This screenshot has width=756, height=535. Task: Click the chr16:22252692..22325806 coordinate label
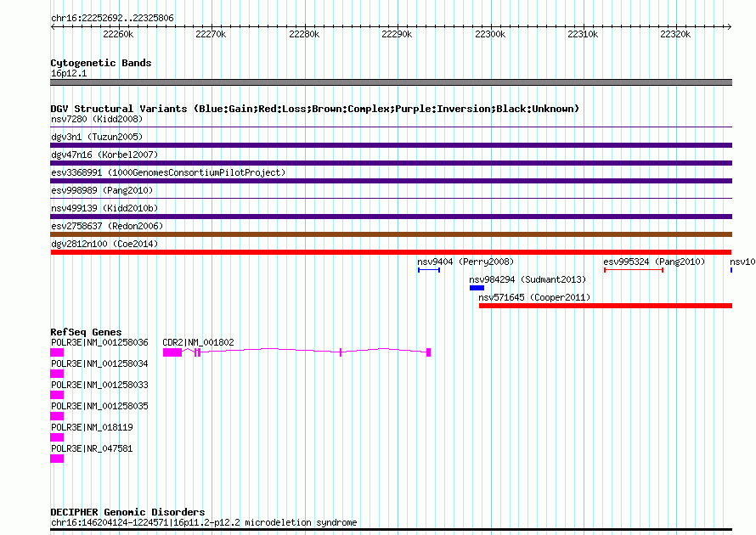click(112, 18)
